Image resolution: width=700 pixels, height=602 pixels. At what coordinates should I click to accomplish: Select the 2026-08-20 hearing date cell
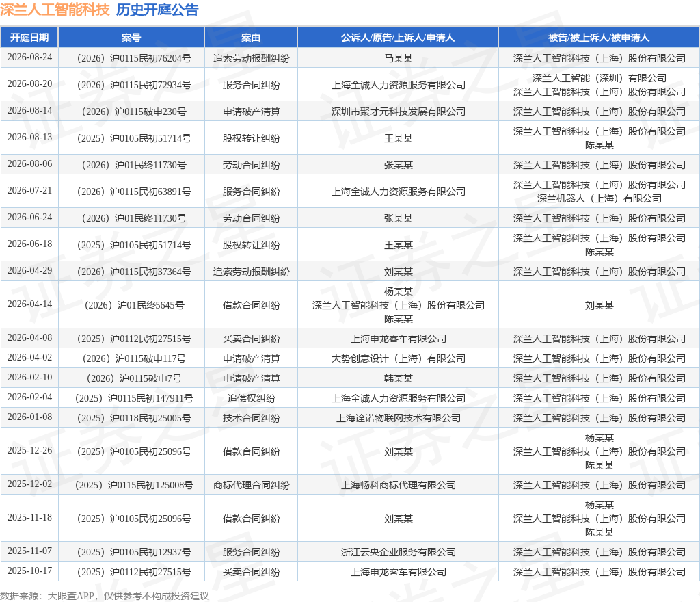point(29,84)
